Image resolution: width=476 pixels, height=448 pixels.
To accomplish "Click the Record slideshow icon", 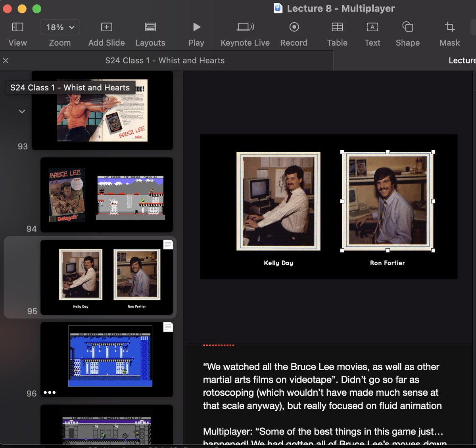I will 294,27.
